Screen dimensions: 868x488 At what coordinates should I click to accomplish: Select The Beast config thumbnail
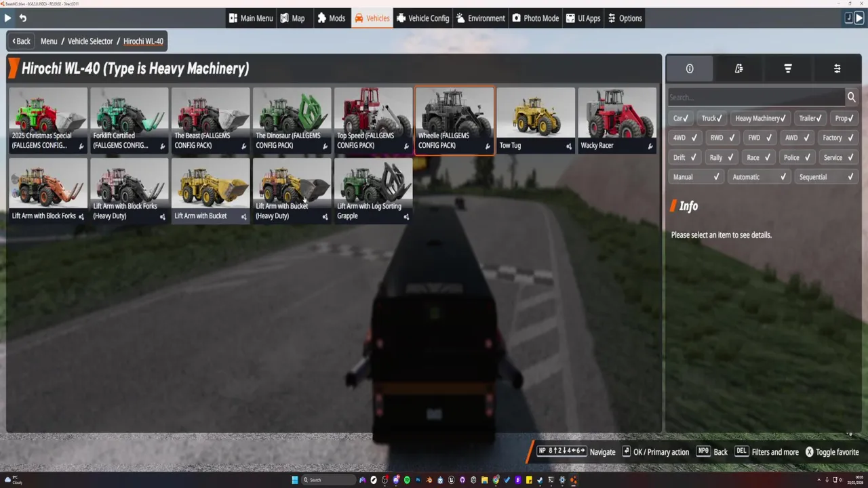(211, 120)
